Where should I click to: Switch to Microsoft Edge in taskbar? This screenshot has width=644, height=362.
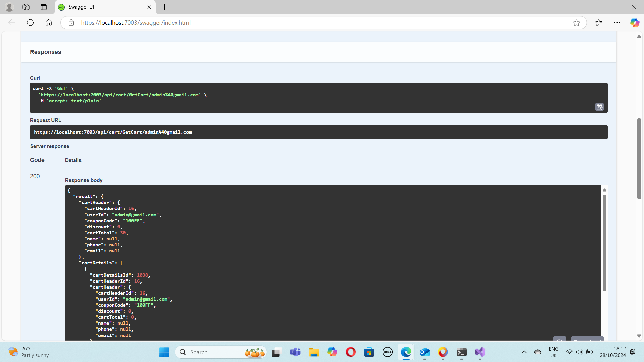(x=406, y=352)
